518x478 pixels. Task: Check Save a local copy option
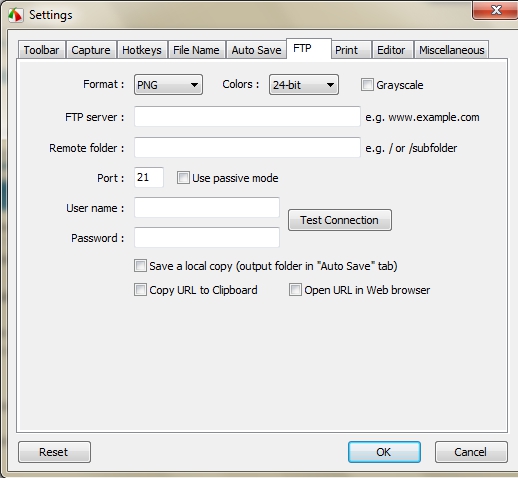[x=140, y=266]
